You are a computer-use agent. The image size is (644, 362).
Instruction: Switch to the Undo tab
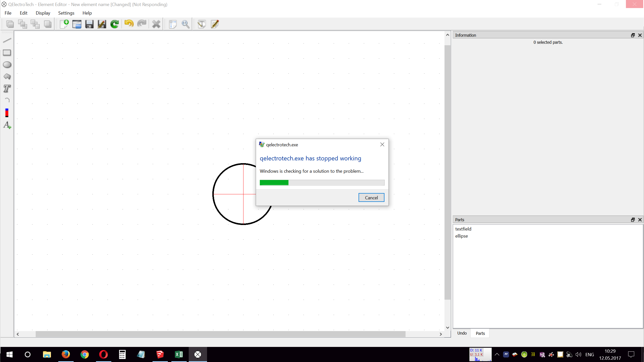pos(462,333)
